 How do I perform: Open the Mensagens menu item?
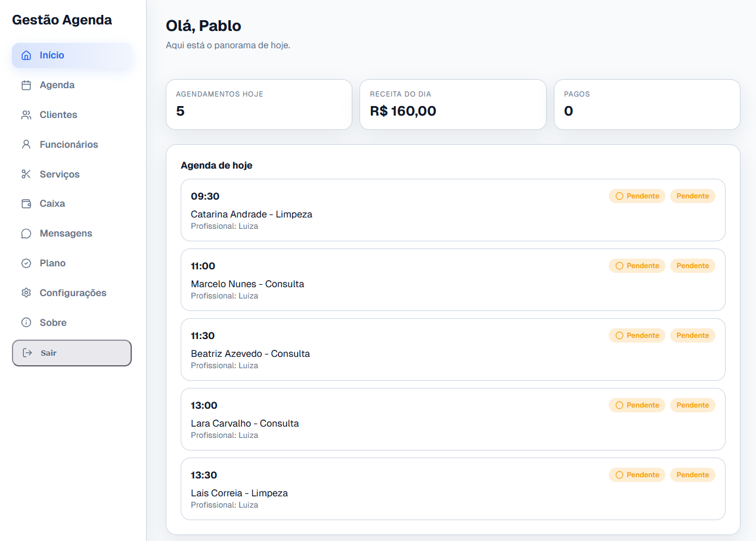(66, 234)
